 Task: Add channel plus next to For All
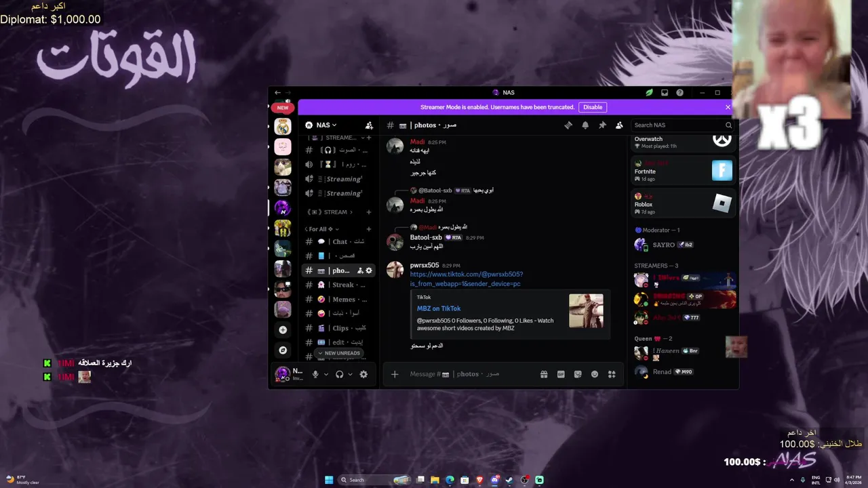click(369, 229)
